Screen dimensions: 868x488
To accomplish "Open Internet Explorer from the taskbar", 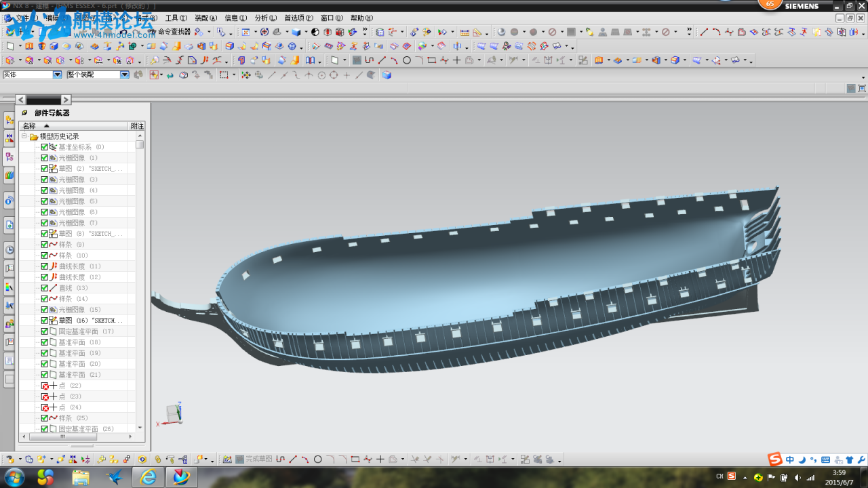I will (148, 477).
